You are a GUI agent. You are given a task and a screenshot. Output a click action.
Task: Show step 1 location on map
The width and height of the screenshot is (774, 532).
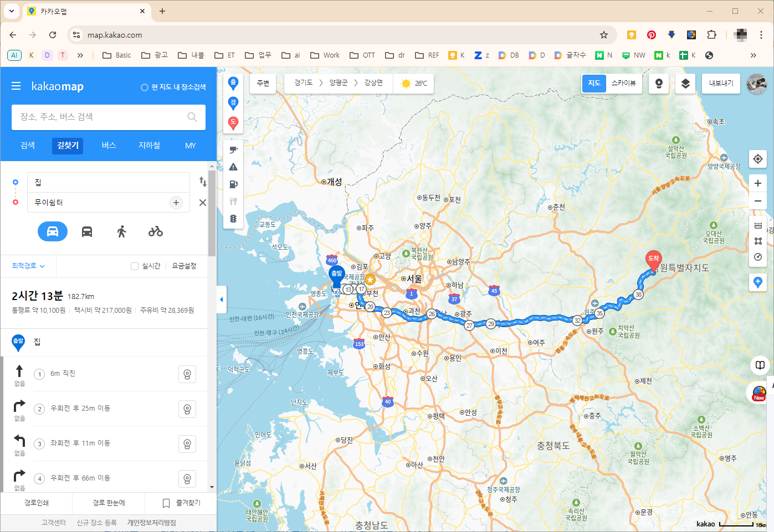[x=187, y=375]
